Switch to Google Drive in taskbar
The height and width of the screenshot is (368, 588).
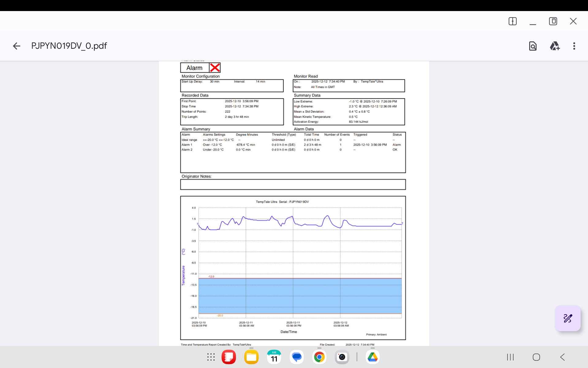(373, 357)
